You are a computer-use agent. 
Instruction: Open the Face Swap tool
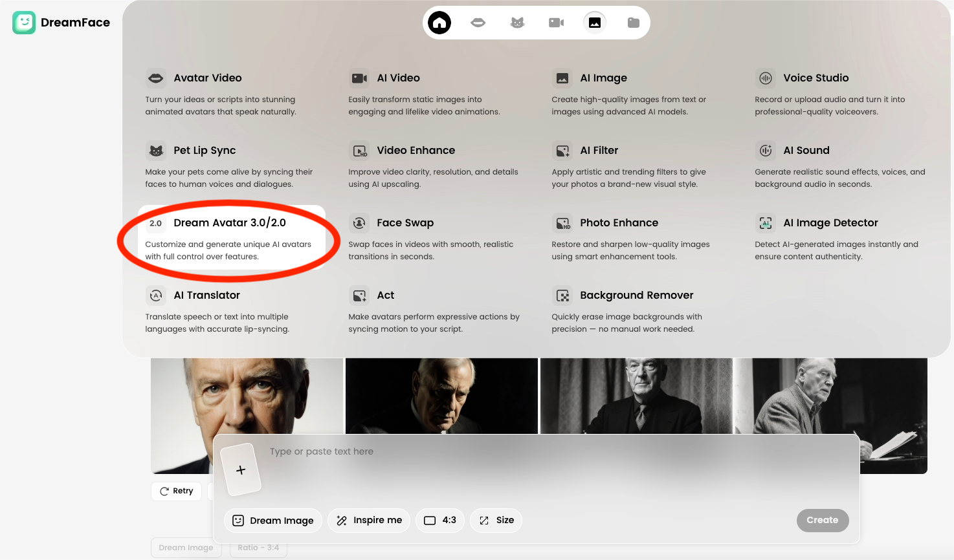click(405, 223)
